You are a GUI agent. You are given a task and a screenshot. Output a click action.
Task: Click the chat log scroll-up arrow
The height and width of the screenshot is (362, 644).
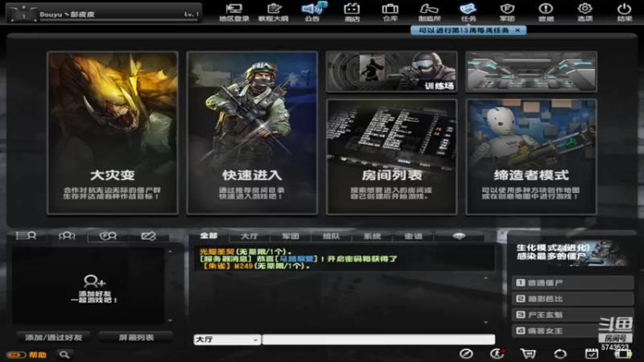(486, 278)
